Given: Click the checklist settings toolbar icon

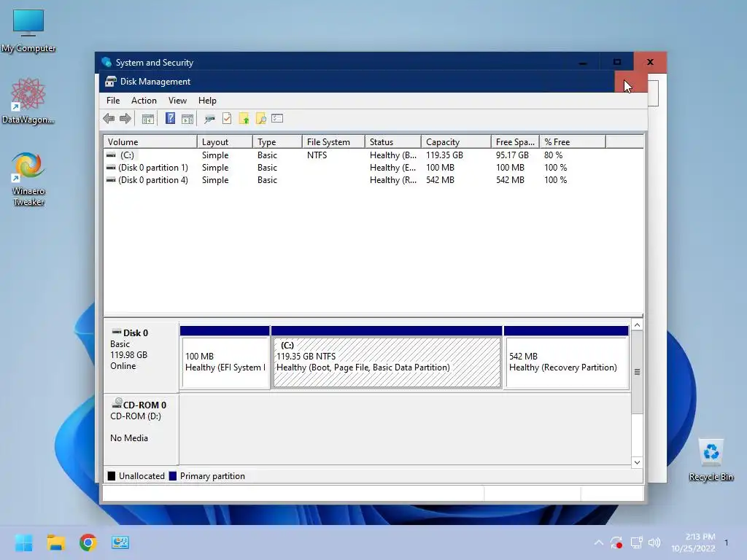Looking at the screenshot, I should 277,118.
